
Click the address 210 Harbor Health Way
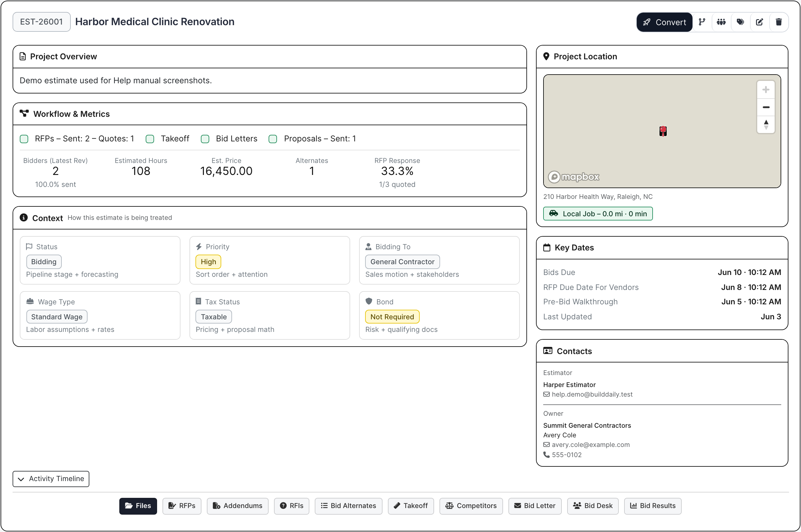598,197
